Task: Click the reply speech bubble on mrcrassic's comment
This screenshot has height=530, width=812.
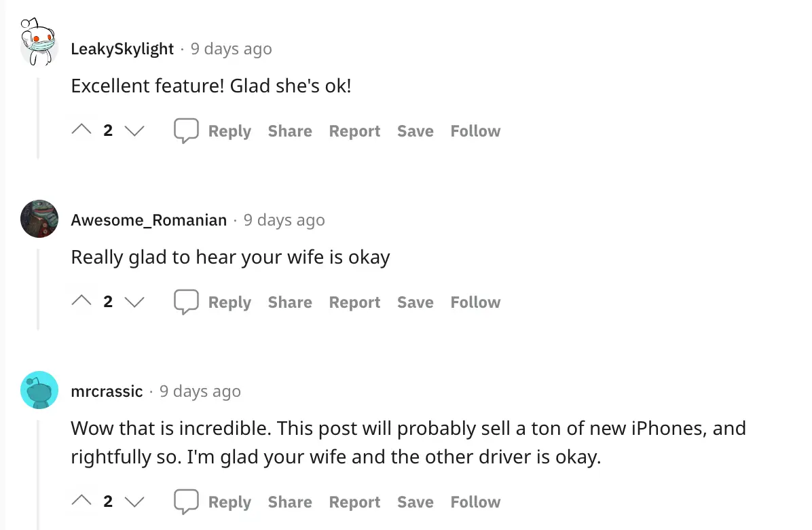Action: point(186,501)
